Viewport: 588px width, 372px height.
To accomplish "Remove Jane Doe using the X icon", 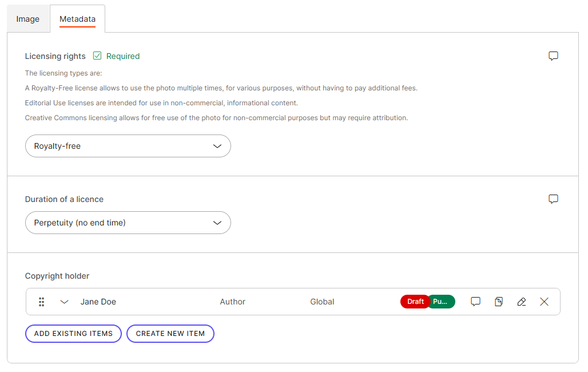I will tap(544, 302).
